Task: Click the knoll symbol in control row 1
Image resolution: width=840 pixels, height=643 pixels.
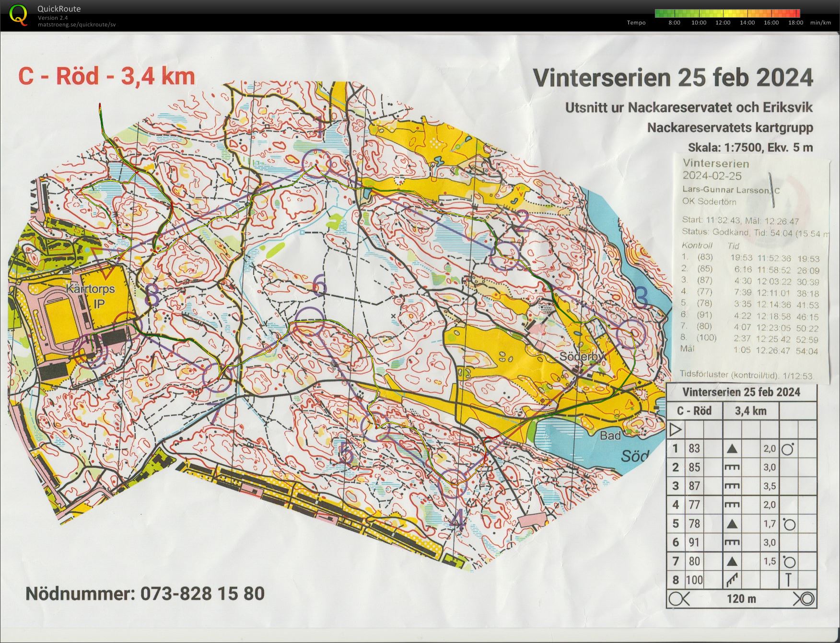Action: 732,449
